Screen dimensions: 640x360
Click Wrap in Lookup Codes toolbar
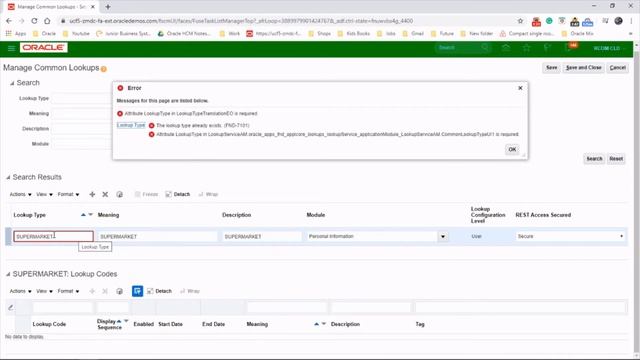coord(190,291)
